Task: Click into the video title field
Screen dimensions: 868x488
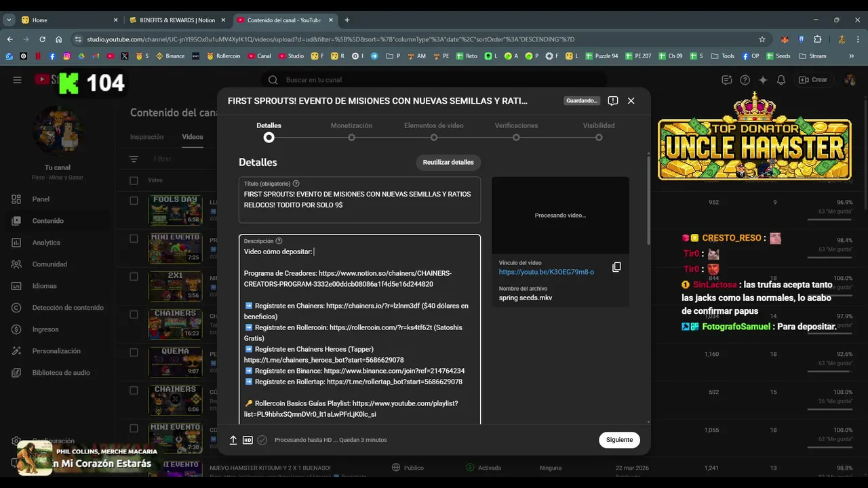Action: pyautogui.click(x=359, y=200)
